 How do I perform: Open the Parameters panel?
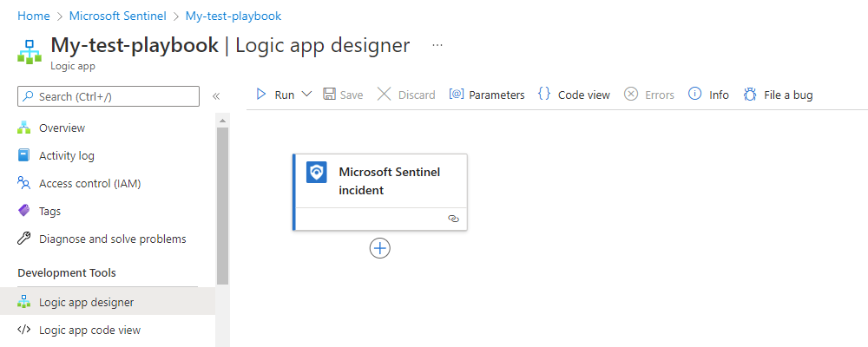tap(487, 95)
